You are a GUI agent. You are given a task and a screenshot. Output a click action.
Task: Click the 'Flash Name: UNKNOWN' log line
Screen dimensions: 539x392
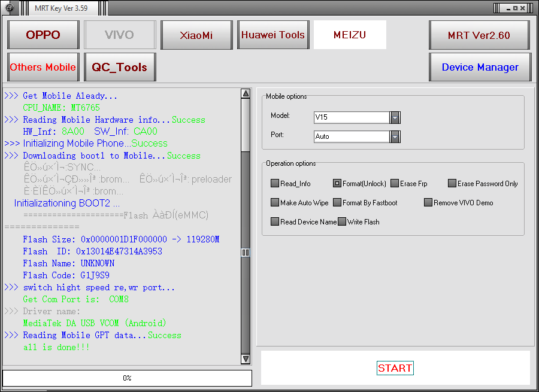[x=68, y=263]
